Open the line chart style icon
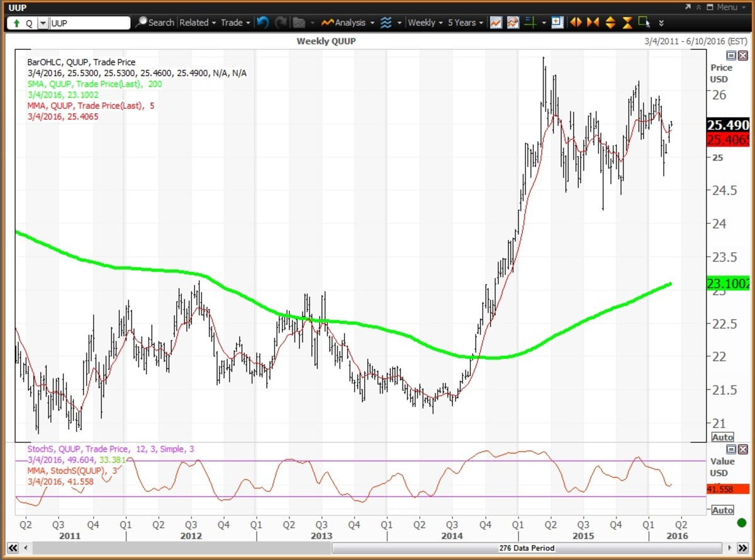This screenshot has width=755, height=560. click(496, 23)
